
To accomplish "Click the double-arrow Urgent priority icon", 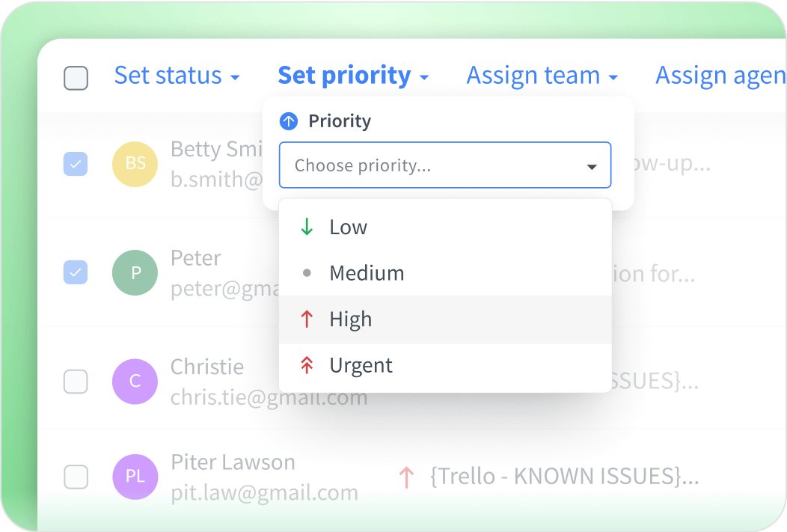I will point(307,366).
